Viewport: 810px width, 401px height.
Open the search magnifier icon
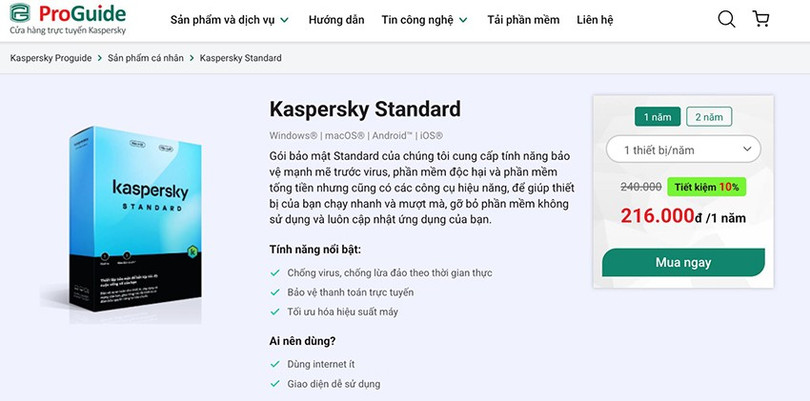tap(726, 19)
